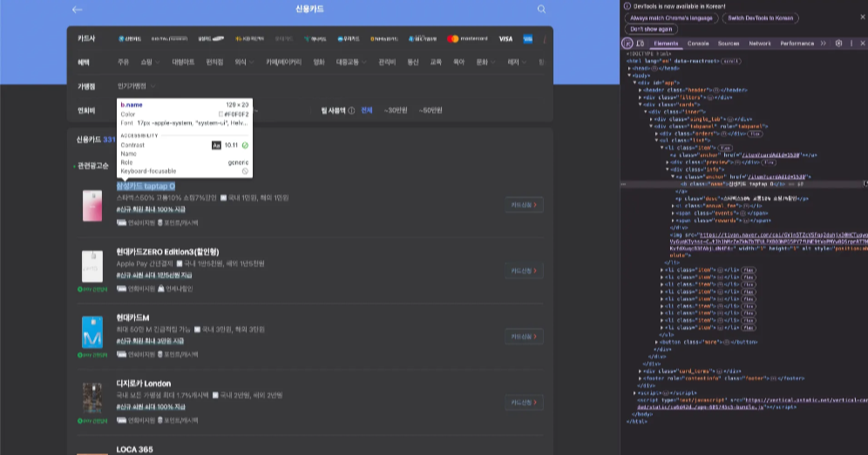
Task: Expand the div class="card_terms" node
Action: click(x=641, y=371)
